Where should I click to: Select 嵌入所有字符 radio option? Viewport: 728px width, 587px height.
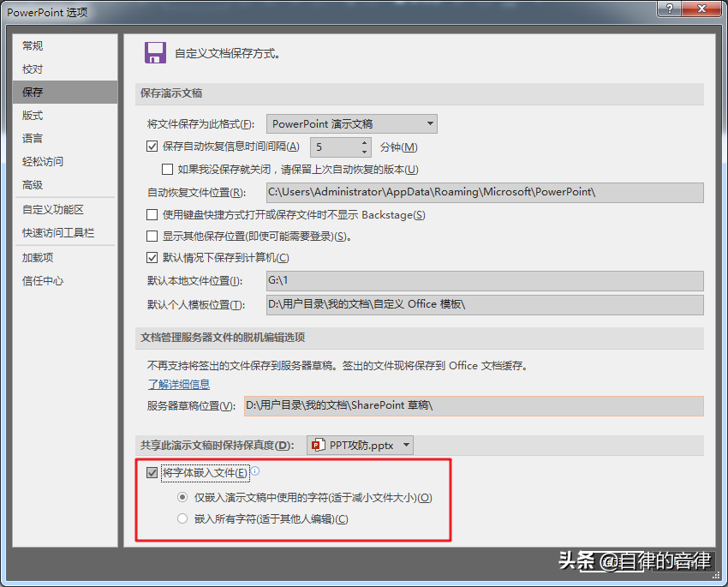tap(182, 518)
